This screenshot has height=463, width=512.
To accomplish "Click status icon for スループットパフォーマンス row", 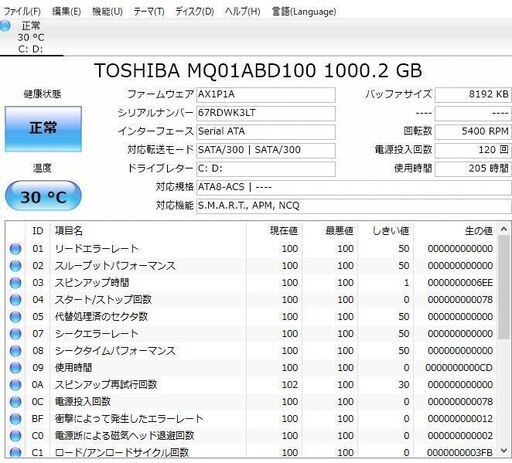I will 15,266.
